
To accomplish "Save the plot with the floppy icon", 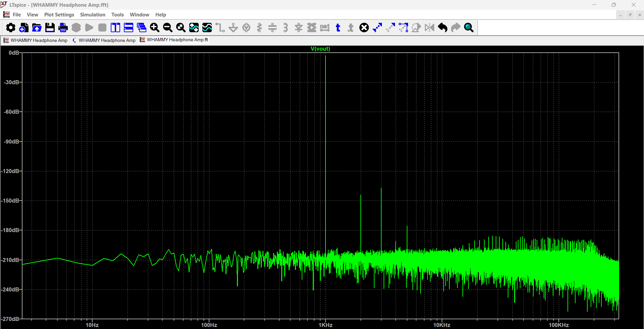I will point(50,28).
